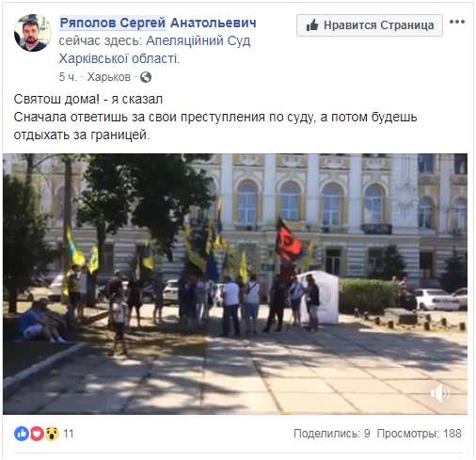Open the Харьков location link
The width and height of the screenshot is (476, 460).
pyautogui.click(x=108, y=77)
